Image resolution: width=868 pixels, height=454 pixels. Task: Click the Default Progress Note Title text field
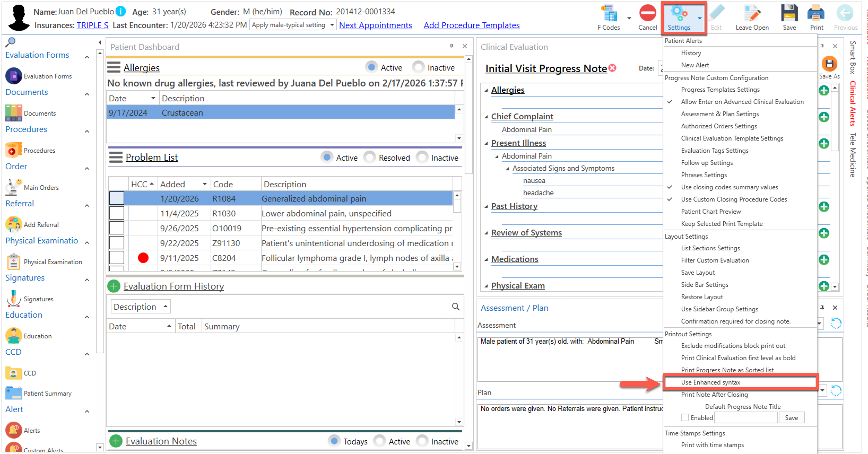[x=745, y=418]
